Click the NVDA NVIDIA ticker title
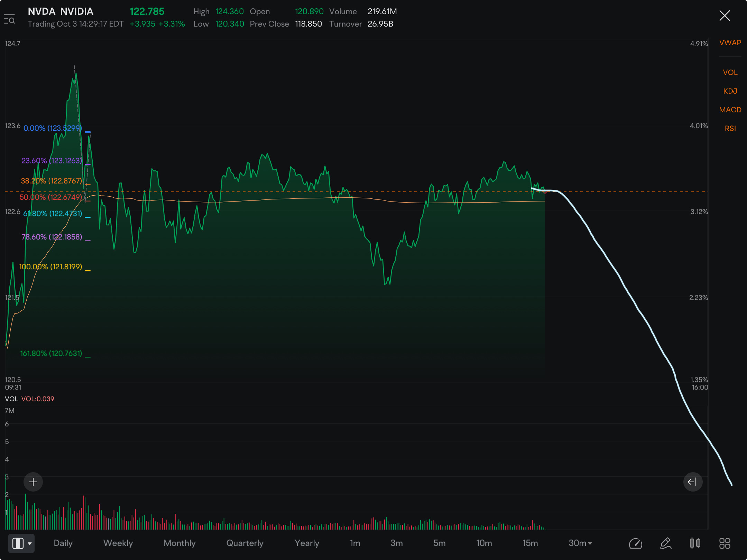The width and height of the screenshot is (747, 560). [x=61, y=11]
